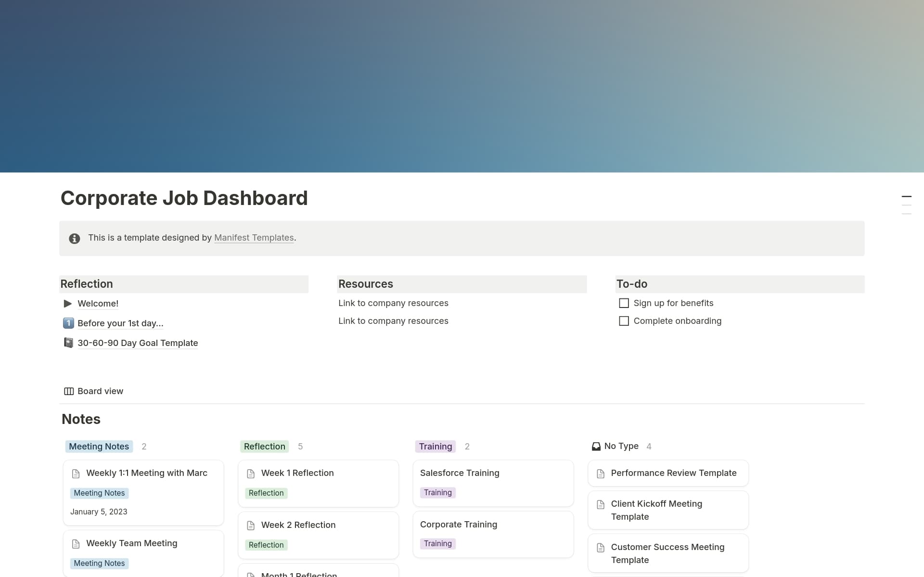Click the No Type inbox icon
Viewport: 924px width, 577px height.
(596, 447)
